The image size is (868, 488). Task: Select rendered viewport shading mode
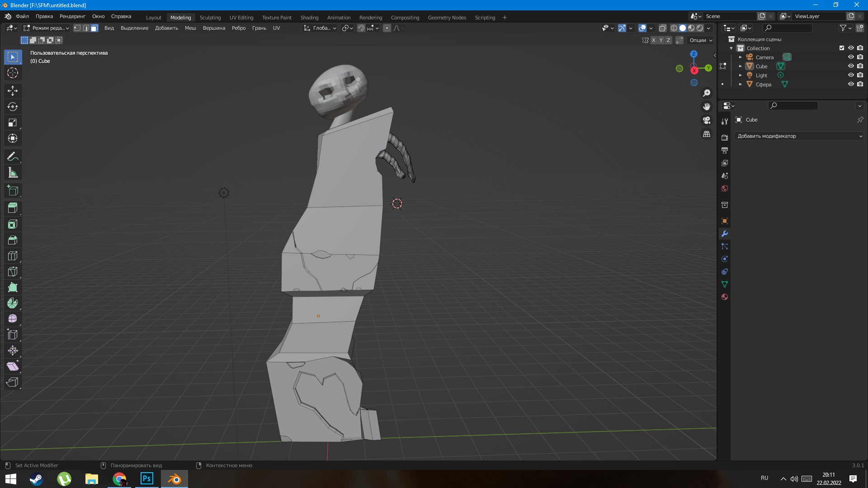pyautogui.click(x=700, y=28)
